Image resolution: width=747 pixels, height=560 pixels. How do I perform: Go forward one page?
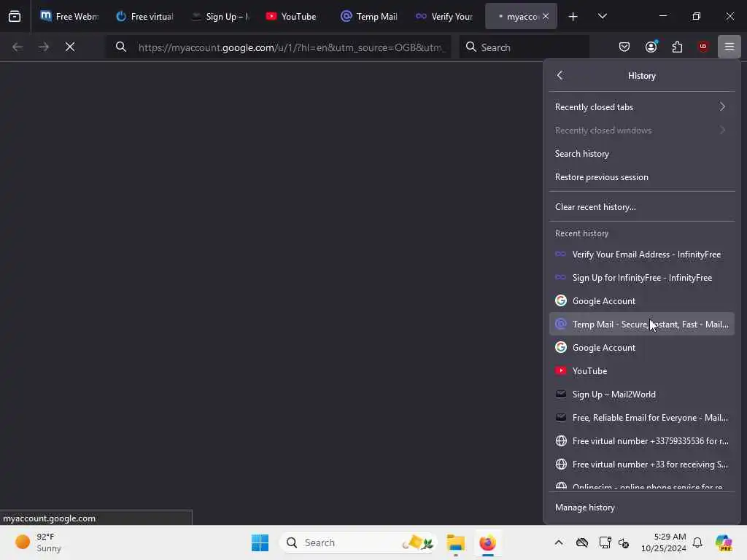44,47
